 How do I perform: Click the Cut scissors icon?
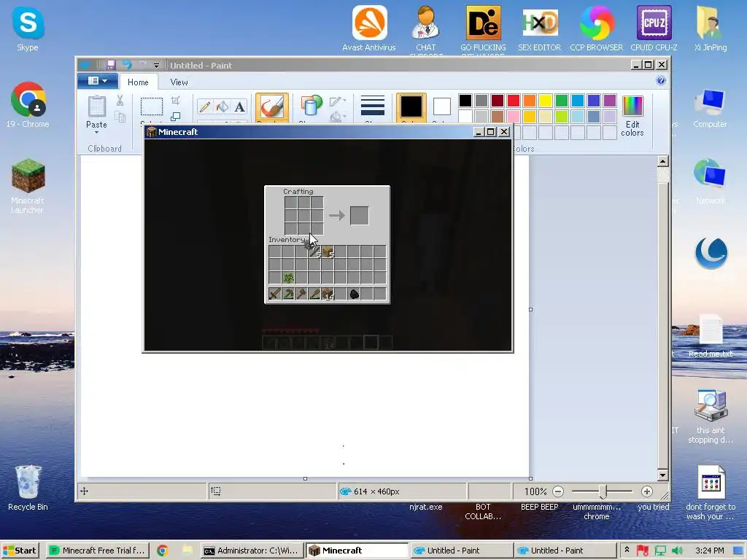click(x=120, y=101)
